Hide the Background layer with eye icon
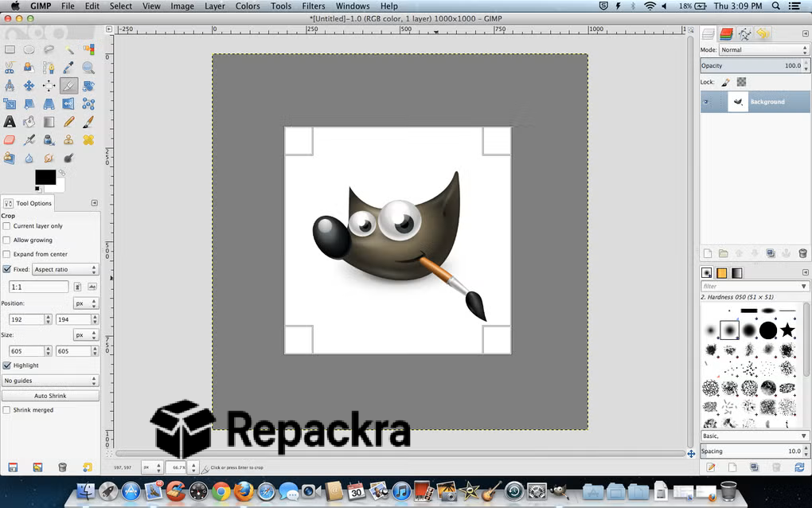Image resolution: width=812 pixels, height=508 pixels. pyautogui.click(x=706, y=102)
